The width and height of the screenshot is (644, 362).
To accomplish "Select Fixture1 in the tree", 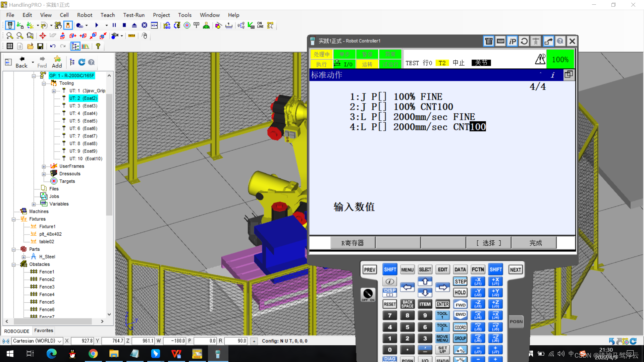I will 47,227.
